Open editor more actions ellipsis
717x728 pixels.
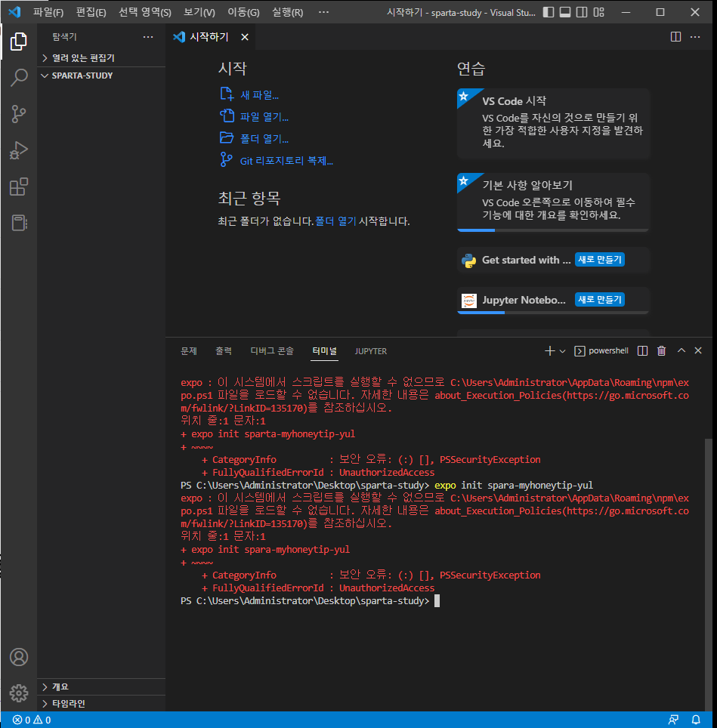695,37
